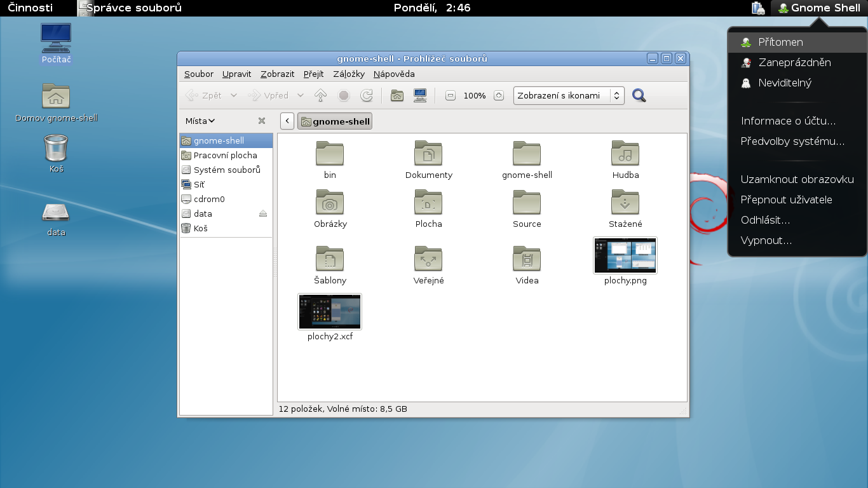This screenshot has width=868, height=488.
Task: Select the Veřejné public folder
Action: click(x=428, y=259)
